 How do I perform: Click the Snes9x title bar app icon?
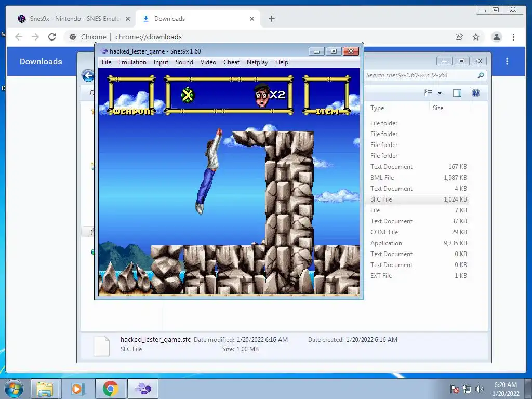(104, 51)
